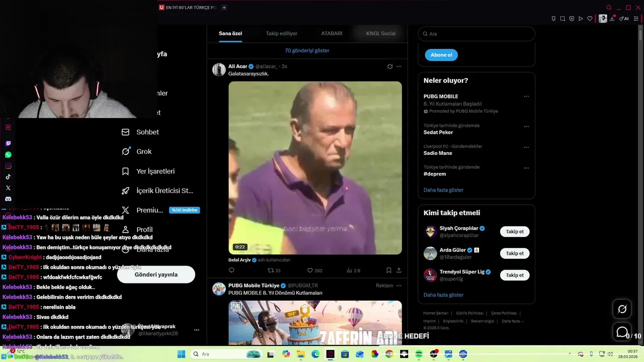Viewport: 644px width, 362px height.
Task: Show more accounts in Kimi takip etmeli
Action: pyautogui.click(x=443, y=295)
